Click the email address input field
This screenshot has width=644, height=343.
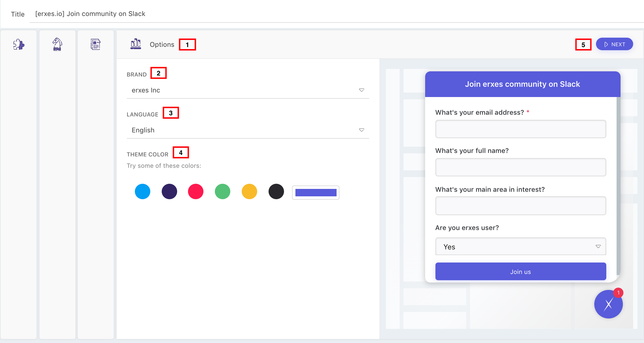click(x=520, y=129)
